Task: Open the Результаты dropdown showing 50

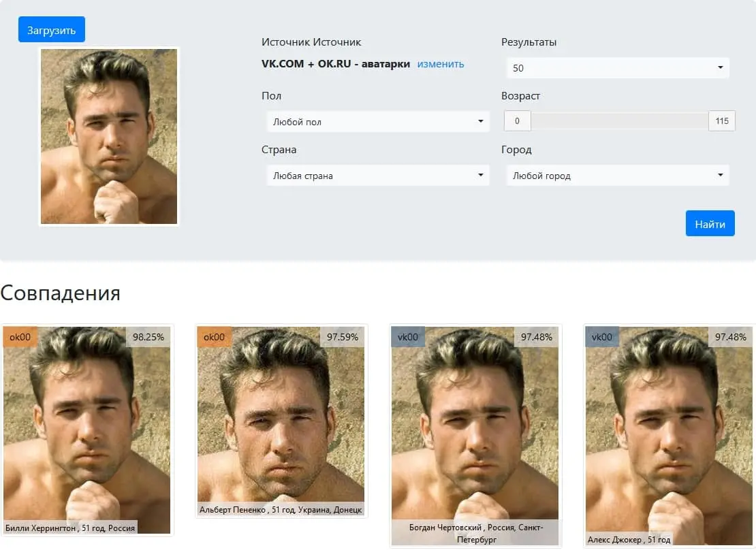Action: (618, 68)
